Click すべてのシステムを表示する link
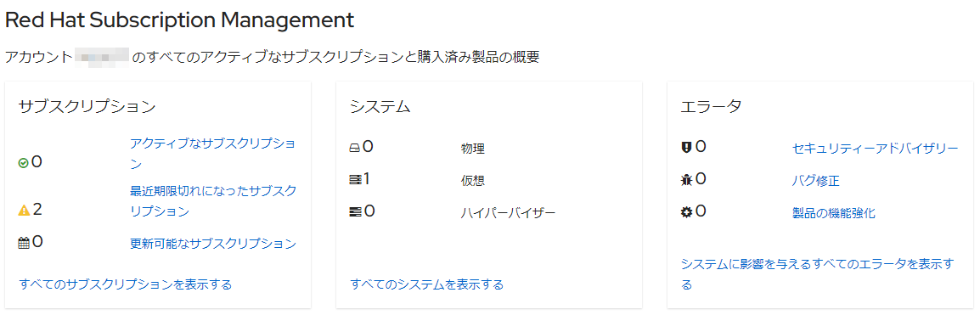This screenshot has height=315, width=980. 427,284
